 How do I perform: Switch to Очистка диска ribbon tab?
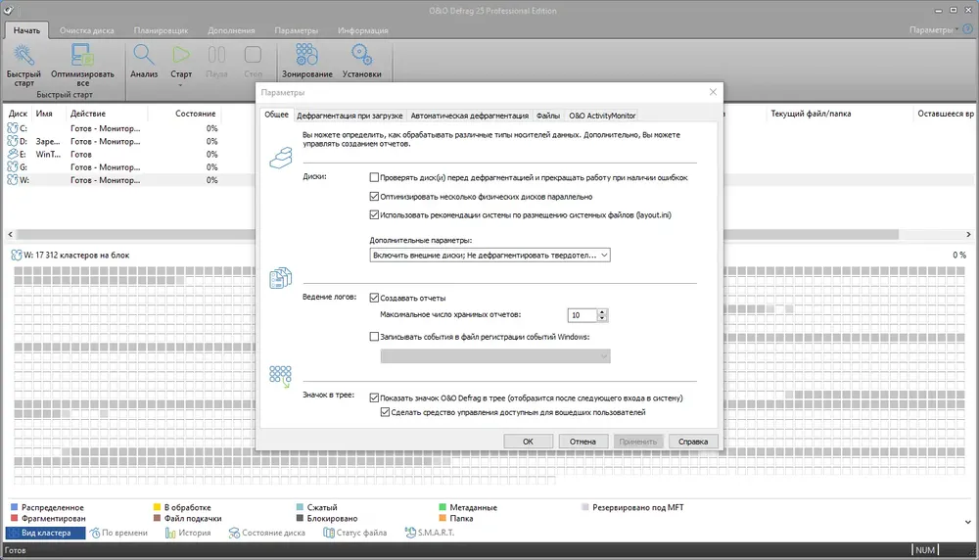87,30
